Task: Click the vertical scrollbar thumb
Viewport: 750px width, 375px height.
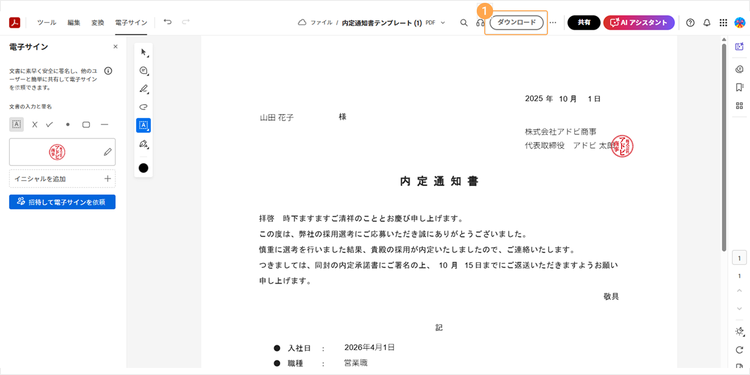Action: click(x=724, y=147)
